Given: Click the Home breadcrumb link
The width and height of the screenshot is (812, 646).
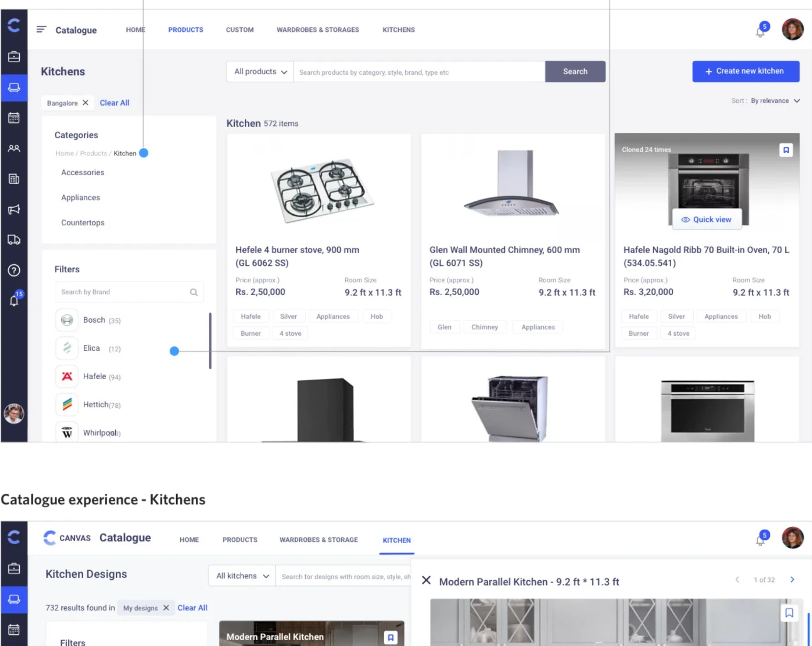Looking at the screenshot, I should [65, 153].
